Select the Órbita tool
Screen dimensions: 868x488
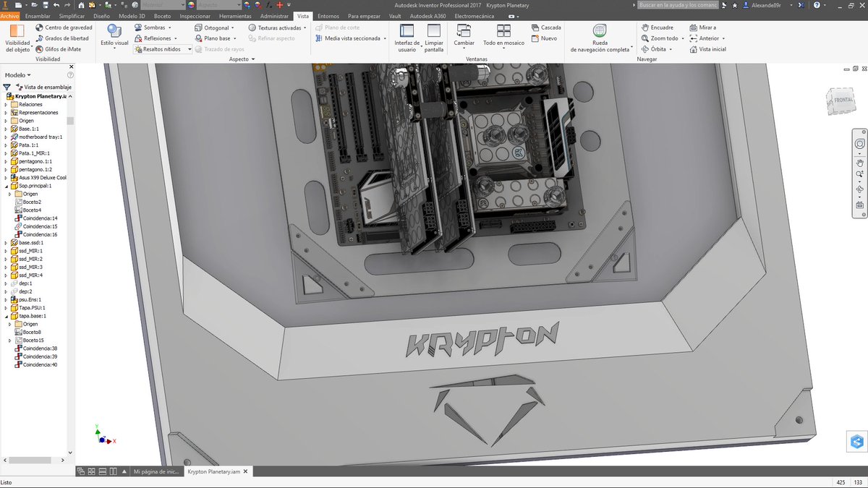[x=657, y=49]
